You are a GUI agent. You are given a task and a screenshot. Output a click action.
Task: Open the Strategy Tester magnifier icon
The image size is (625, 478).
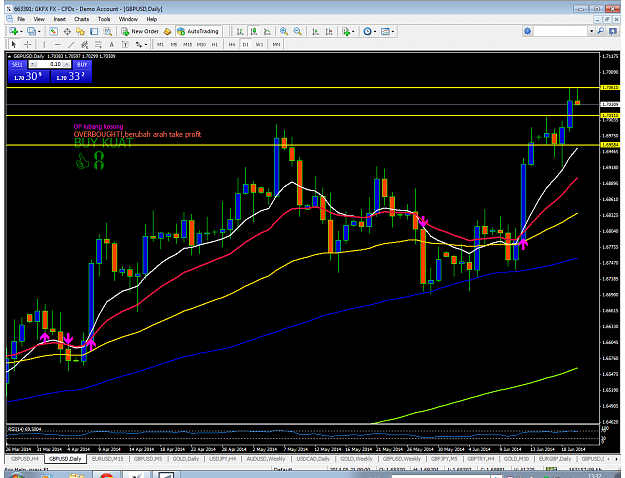pos(108,31)
